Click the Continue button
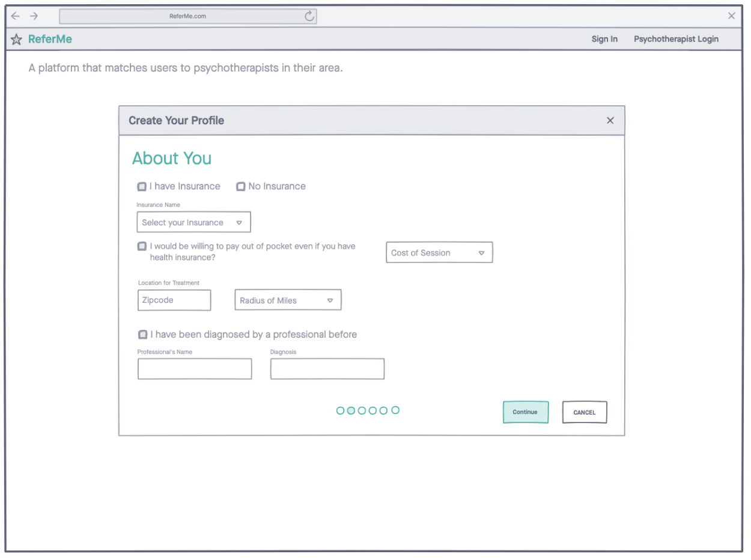 pyautogui.click(x=526, y=412)
